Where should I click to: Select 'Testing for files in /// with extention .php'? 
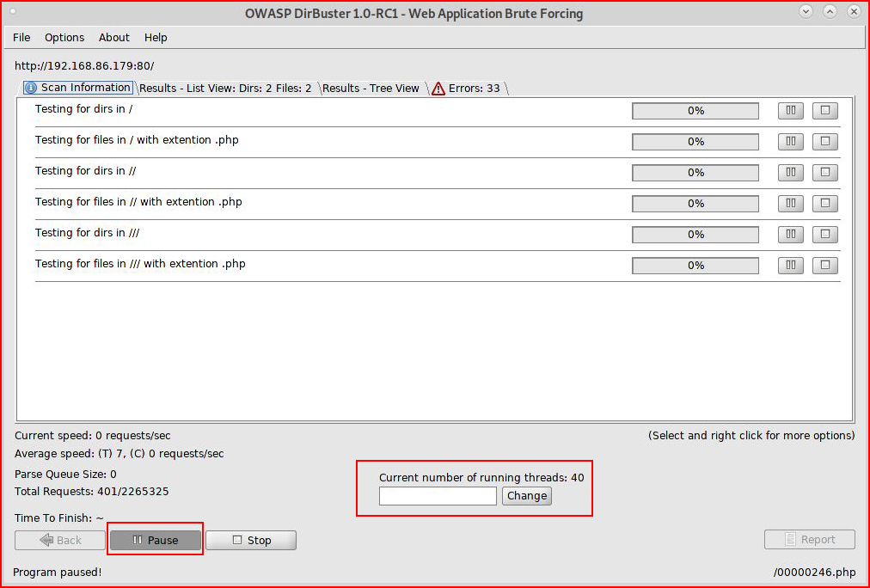point(140,264)
